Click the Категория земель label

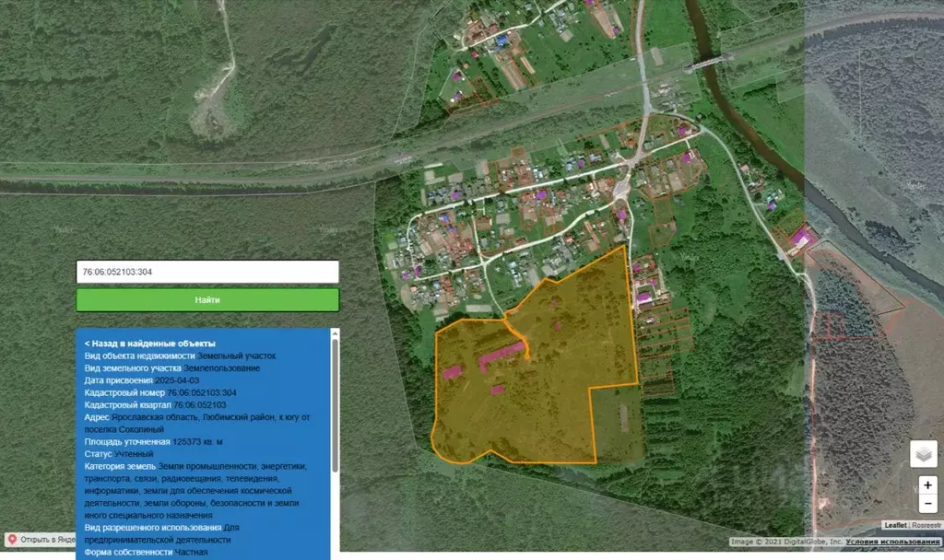[120, 466]
